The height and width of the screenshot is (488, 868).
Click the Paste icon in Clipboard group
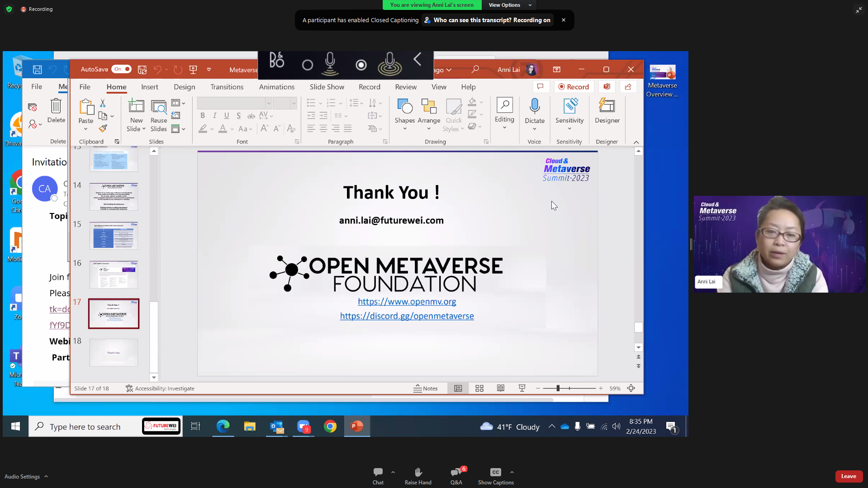pyautogui.click(x=86, y=107)
